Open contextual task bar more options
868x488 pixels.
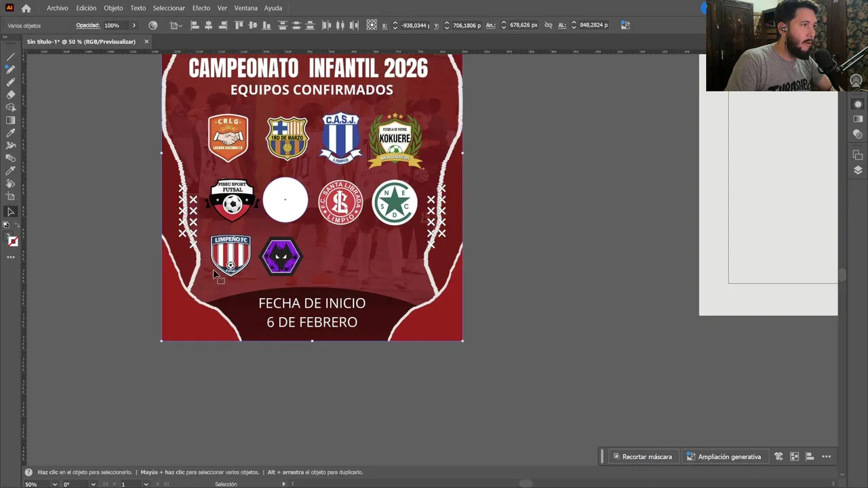(826, 457)
